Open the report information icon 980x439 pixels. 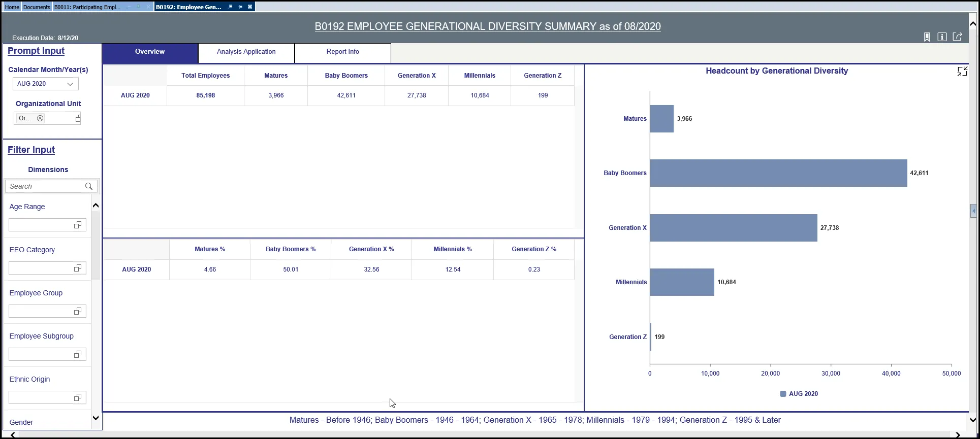click(942, 37)
